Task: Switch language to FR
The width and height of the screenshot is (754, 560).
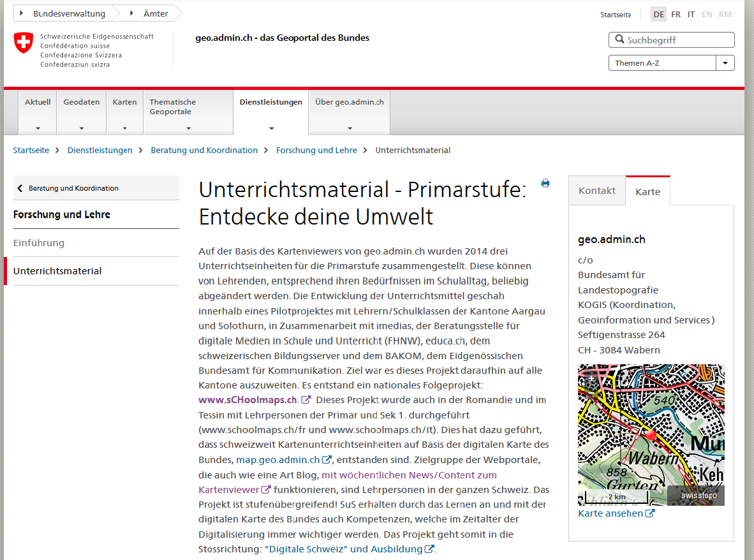Action: [676, 14]
